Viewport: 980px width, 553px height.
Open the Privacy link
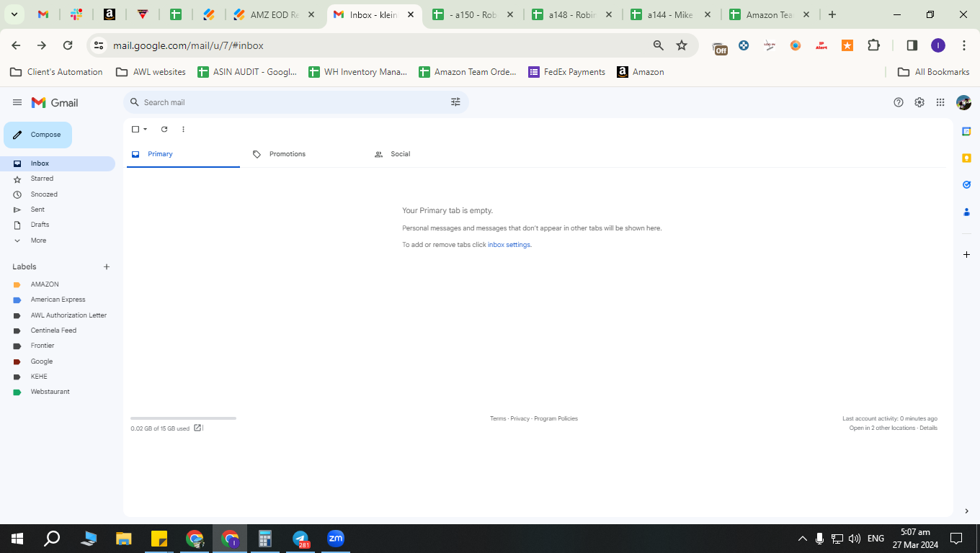[x=520, y=418]
